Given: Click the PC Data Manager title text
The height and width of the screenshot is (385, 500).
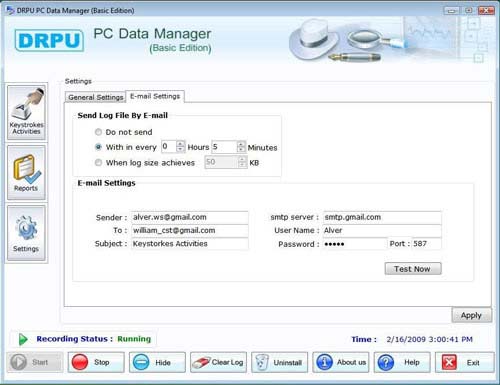Looking at the screenshot, I should [x=152, y=34].
